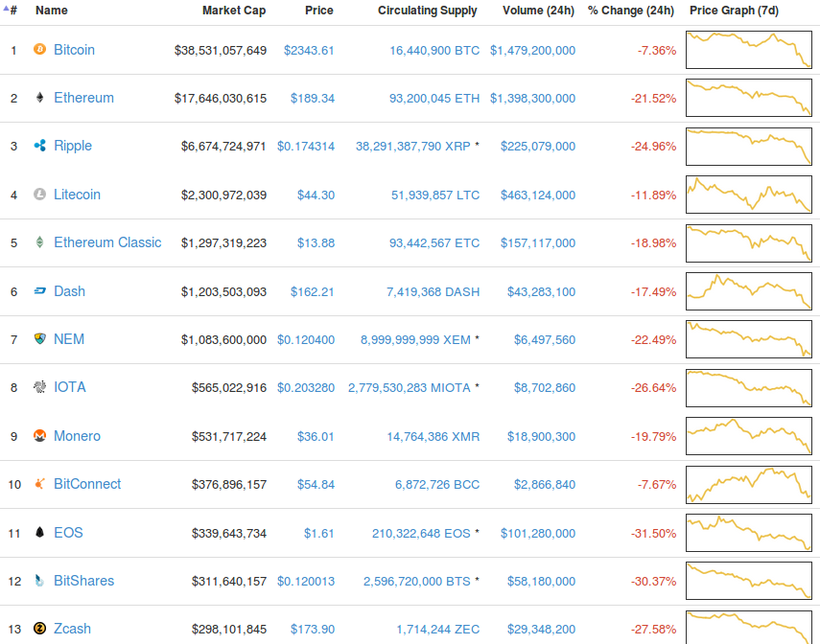Click Bitcoin volume $1,479,200,000

click(532, 50)
